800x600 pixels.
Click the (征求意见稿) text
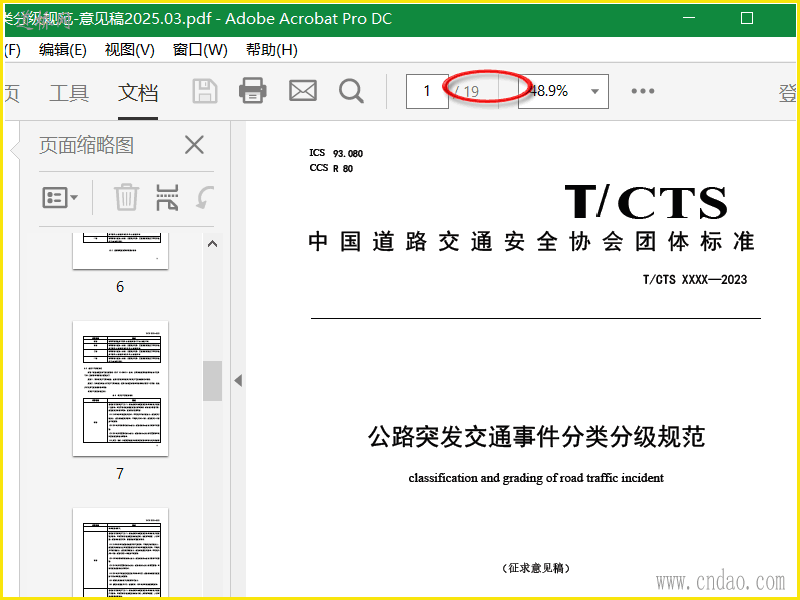[x=536, y=568]
